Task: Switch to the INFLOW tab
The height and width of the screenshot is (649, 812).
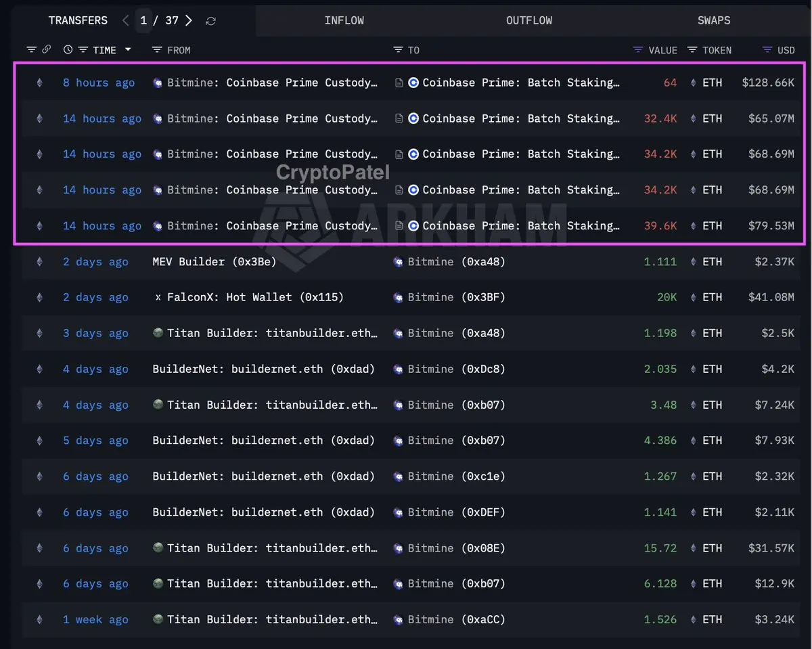Action: tap(344, 20)
